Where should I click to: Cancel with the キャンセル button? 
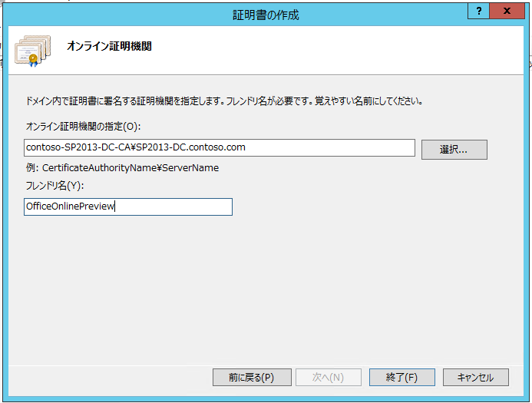(476, 378)
